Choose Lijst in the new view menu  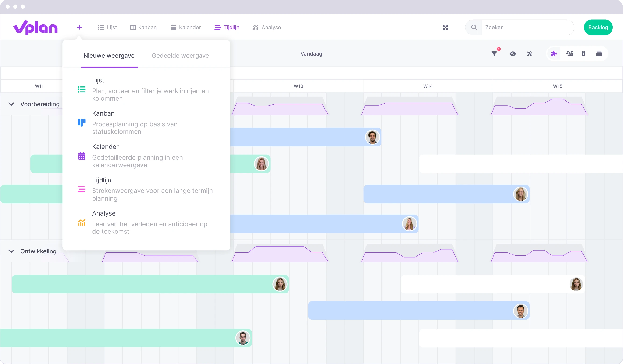(x=146, y=89)
